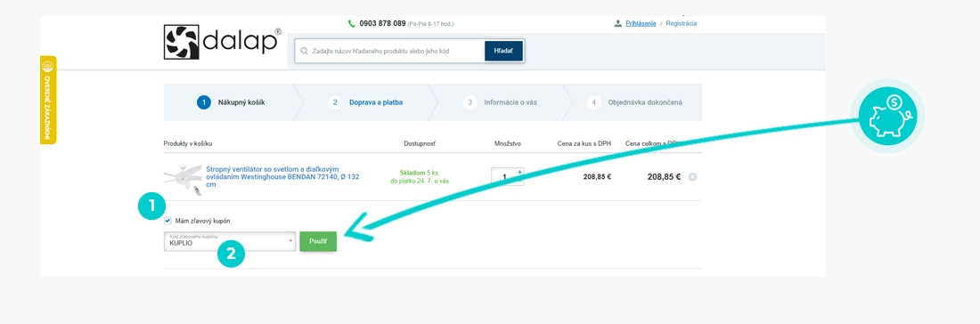The width and height of the screenshot is (980, 324).
Task: Select the Objednávka dokončená step
Action: click(x=635, y=102)
